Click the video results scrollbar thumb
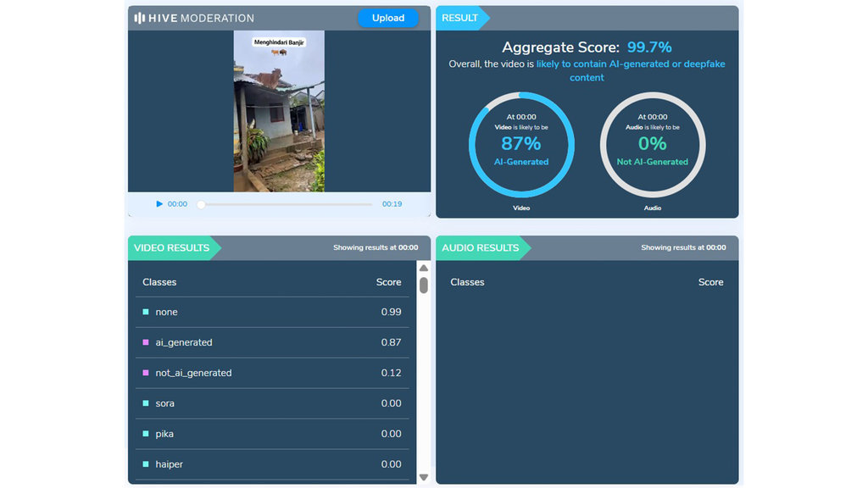 424,285
